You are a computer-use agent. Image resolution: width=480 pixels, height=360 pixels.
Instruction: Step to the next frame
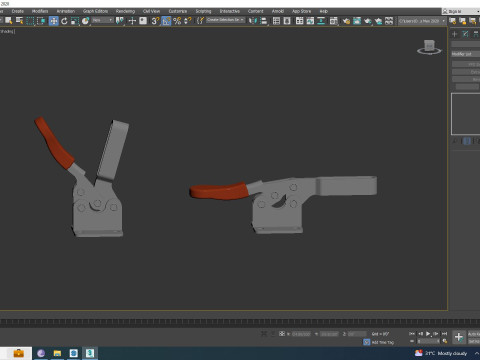[x=436, y=333]
